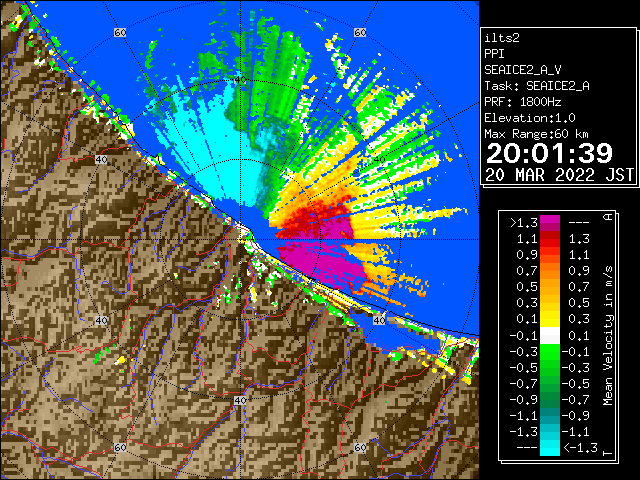640x480 pixels.
Task: Select the '20 MAR 2022 JST' date
Action: (559, 175)
